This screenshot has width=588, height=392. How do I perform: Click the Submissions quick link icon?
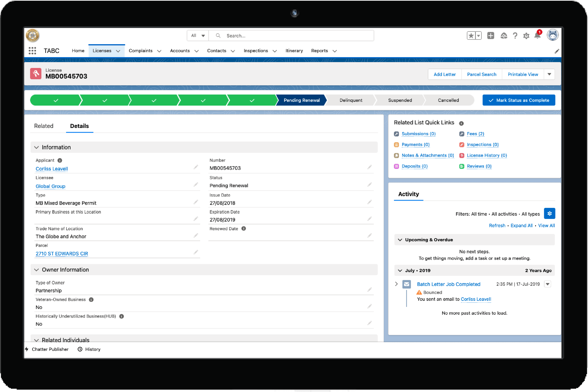click(396, 134)
